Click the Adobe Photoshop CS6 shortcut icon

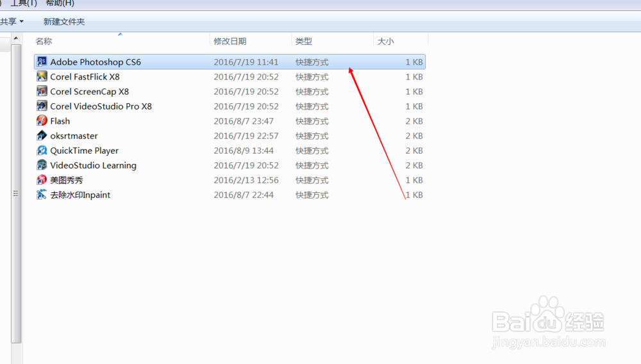click(42, 62)
